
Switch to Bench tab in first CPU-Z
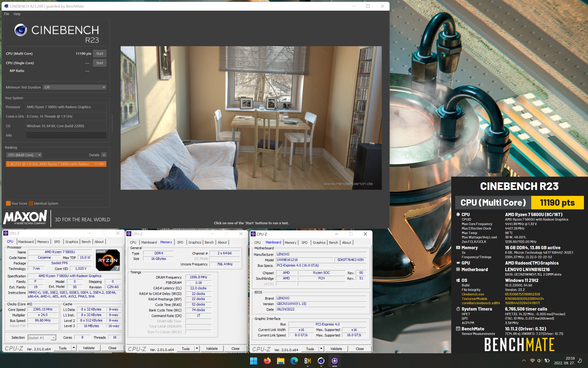click(x=86, y=242)
